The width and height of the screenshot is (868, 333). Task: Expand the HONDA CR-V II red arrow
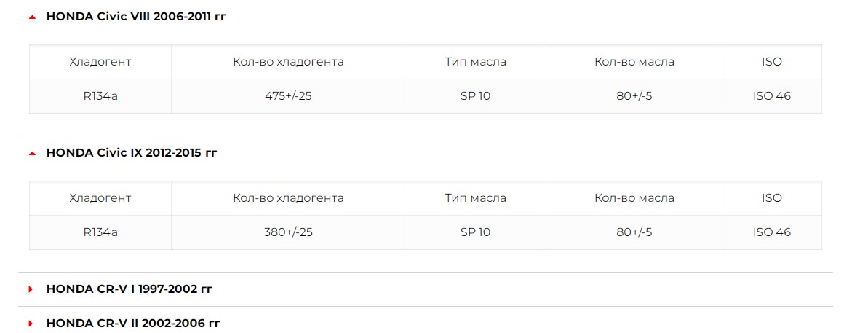click(x=31, y=323)
